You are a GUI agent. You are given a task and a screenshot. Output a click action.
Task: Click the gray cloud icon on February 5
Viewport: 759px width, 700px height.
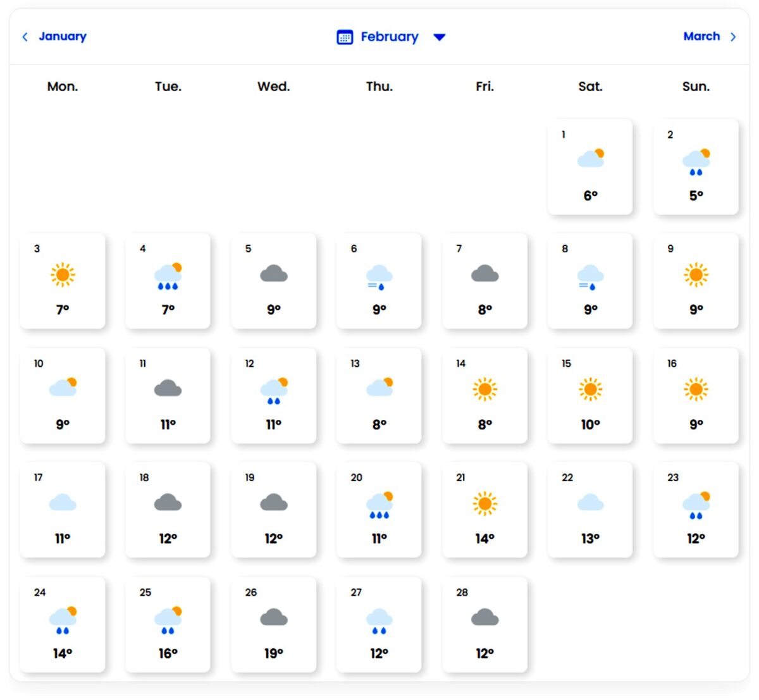[x=274, y=274]
